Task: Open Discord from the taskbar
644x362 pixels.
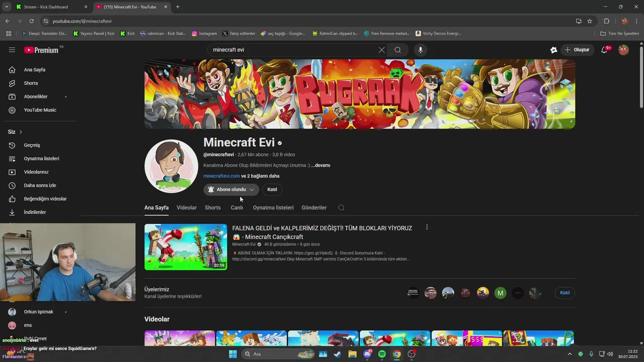Action: pyautogui.click(x=367, y=354)
